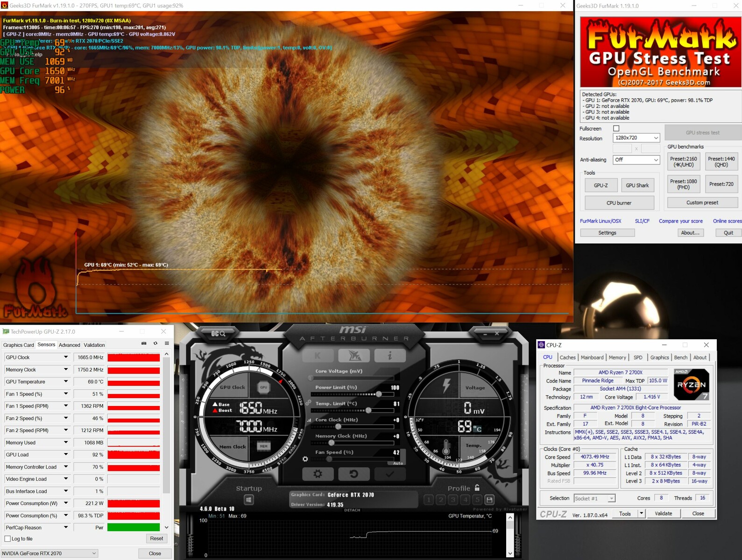
Task: Open the Afterburner information button
Action: (389, 356)
